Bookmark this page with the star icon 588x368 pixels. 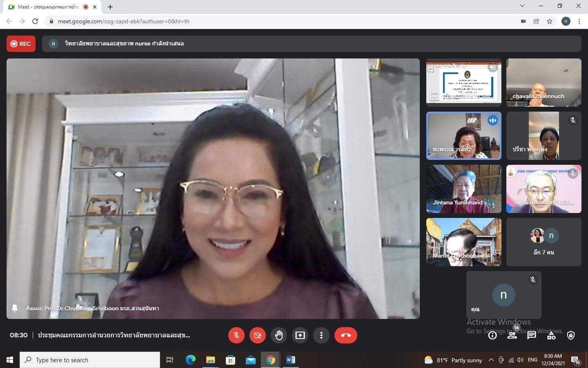550,21
